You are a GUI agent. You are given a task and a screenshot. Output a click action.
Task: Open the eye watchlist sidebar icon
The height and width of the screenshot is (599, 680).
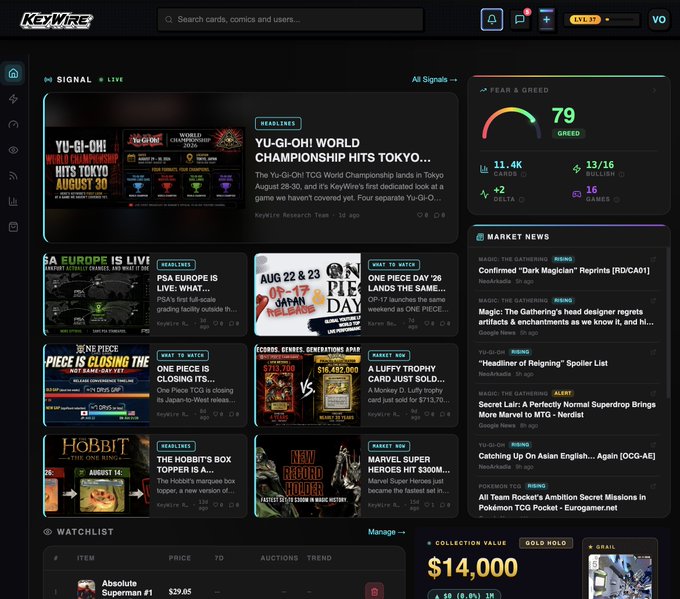pyautogui.click(x=13, y=150)
